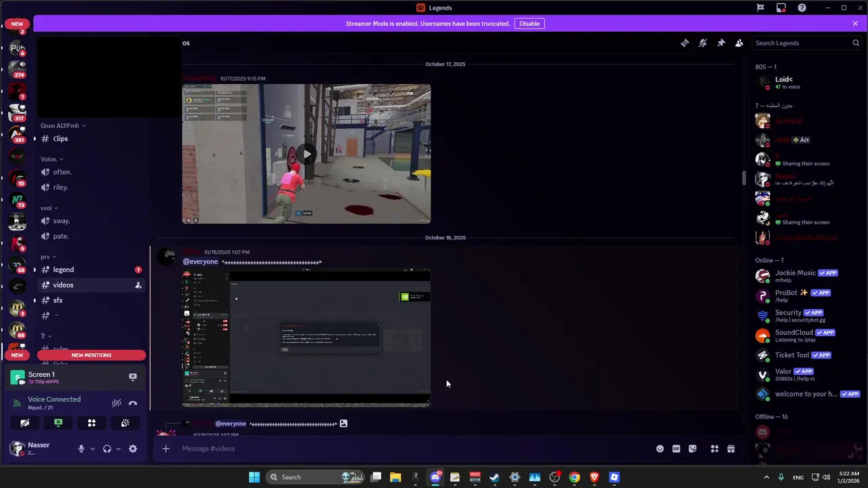Select the Clips channel
The image size is (868, 488).
point(92,138)
